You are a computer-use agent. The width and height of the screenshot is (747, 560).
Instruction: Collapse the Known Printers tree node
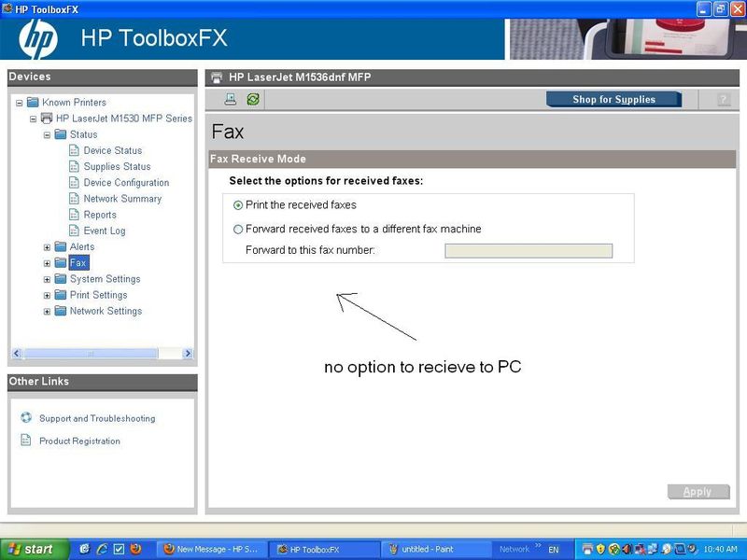click(20, 103)
